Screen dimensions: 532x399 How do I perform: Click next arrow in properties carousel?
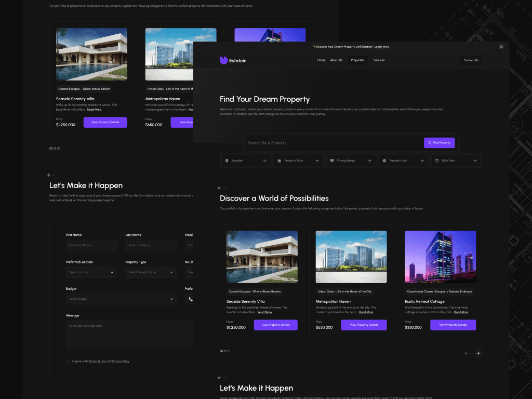(478, 353)
